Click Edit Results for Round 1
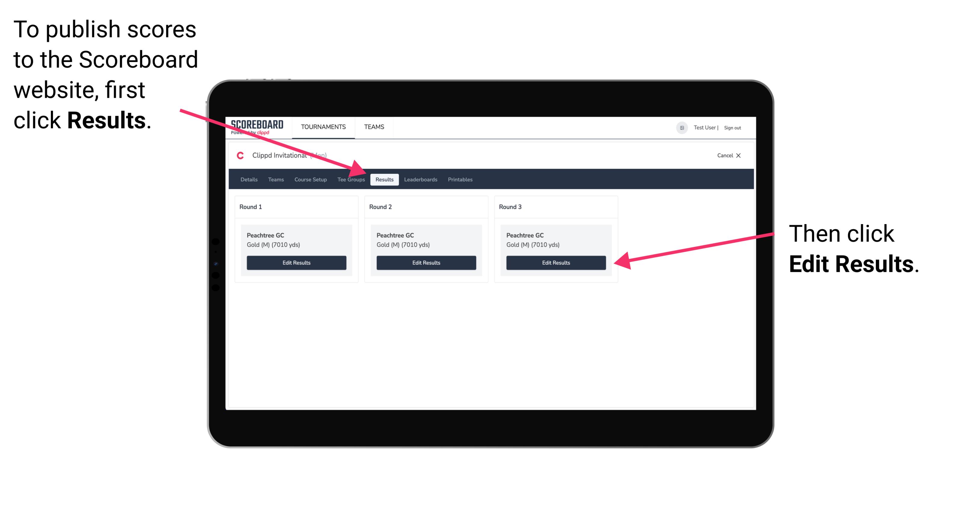 click(x=297, y=263)
